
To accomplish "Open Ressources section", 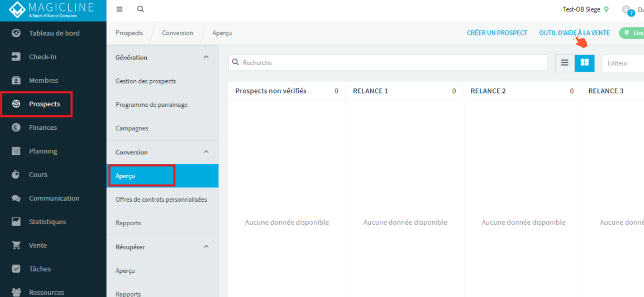I will pos(47,292).
